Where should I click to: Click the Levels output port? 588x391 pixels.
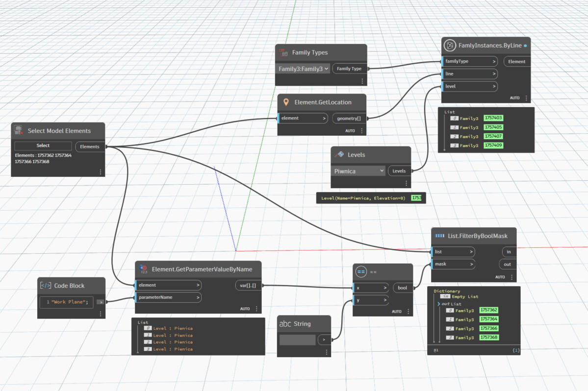399,171
